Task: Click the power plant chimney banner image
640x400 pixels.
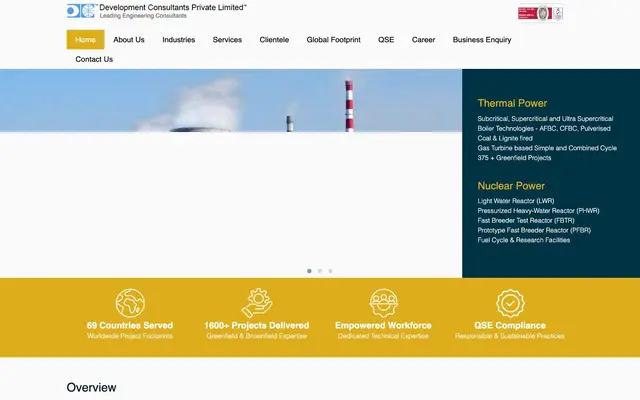Action: (x=231, y=100)
